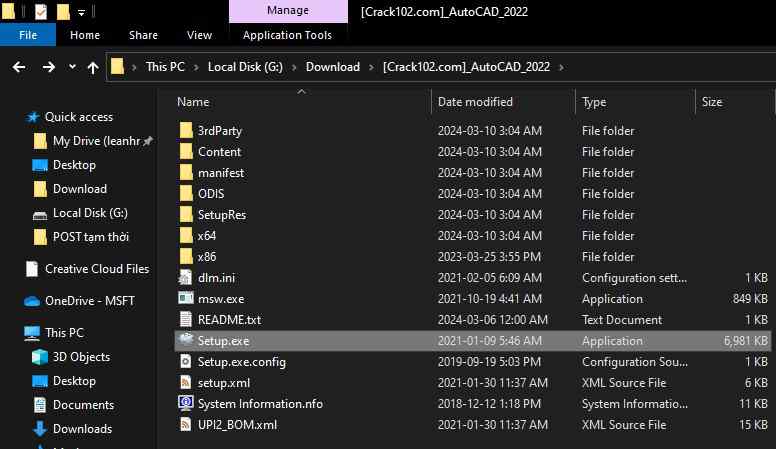
Task: Sort files by the Size column
Action: [712, 102]
